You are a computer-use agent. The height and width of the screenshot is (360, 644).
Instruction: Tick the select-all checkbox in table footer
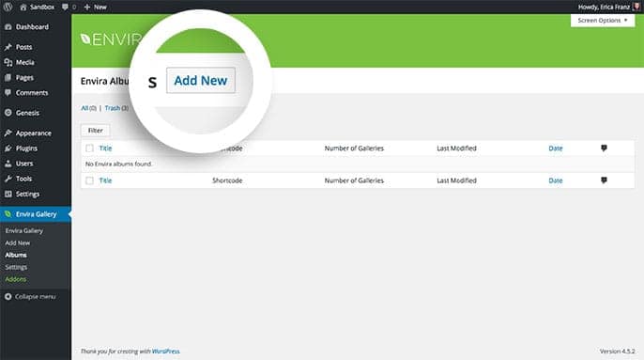tap(89, 180)
